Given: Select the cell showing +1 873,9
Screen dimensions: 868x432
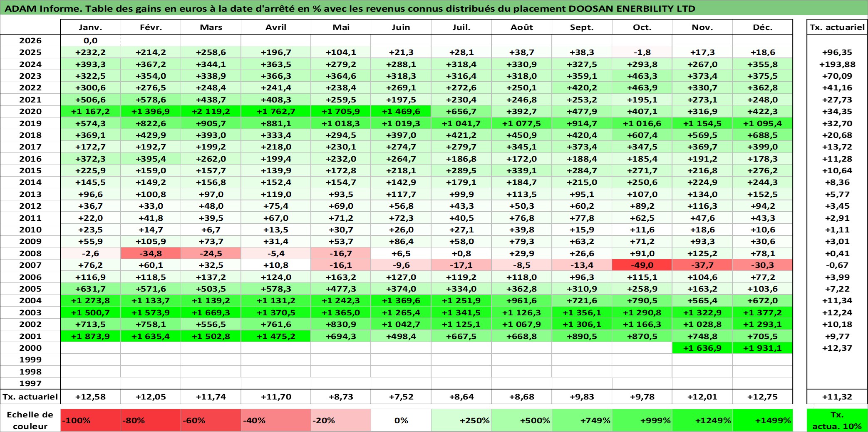Looking at the screenshot, I should 90,336.
